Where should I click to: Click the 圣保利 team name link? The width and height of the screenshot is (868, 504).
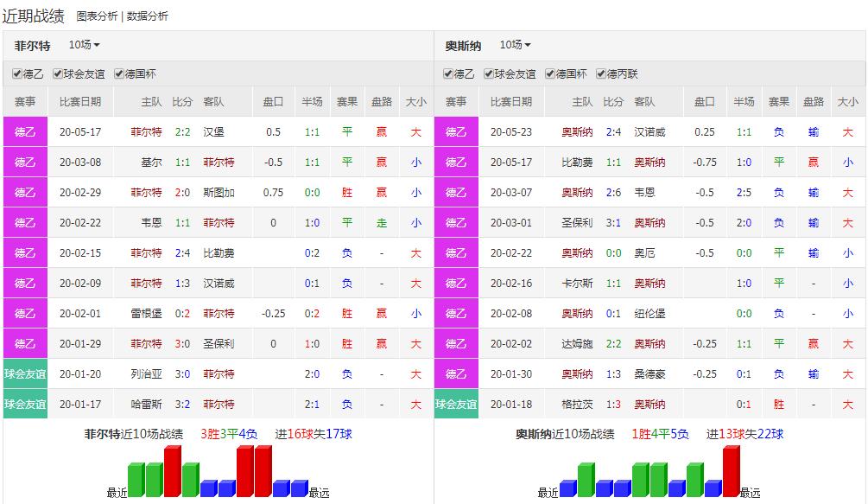click(219, 342)
